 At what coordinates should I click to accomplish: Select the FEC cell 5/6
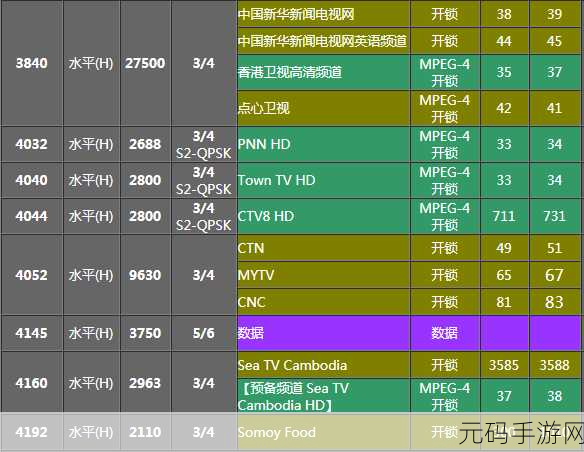click(x=203, y=333)
